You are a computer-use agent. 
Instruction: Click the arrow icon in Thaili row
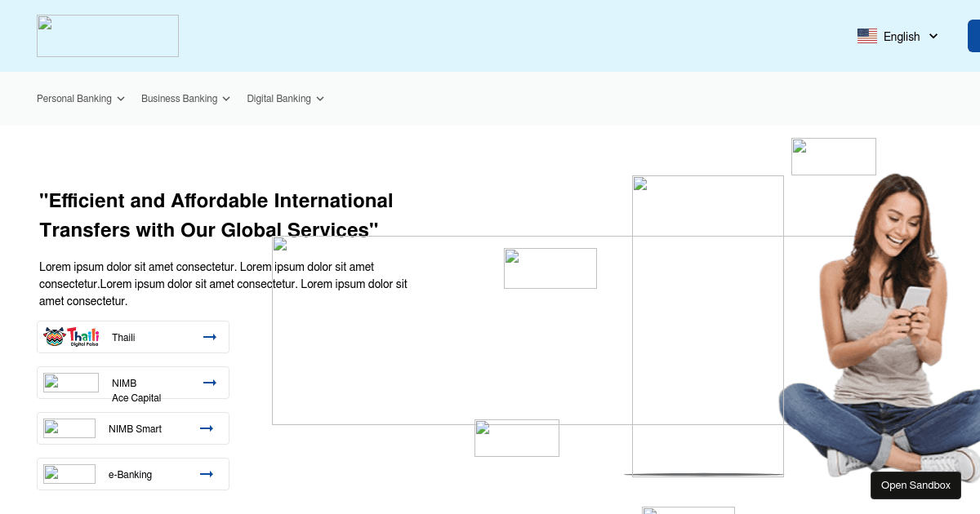[210, 337]
